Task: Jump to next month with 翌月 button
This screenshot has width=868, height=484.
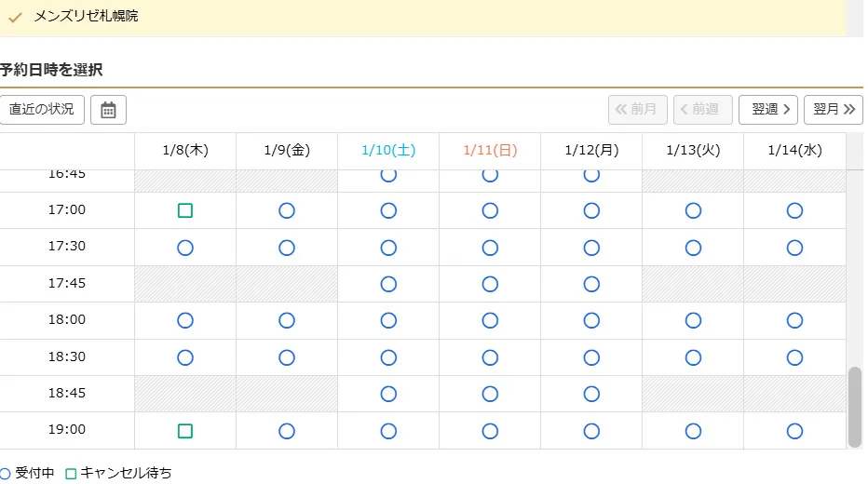Action: point(833,110)
